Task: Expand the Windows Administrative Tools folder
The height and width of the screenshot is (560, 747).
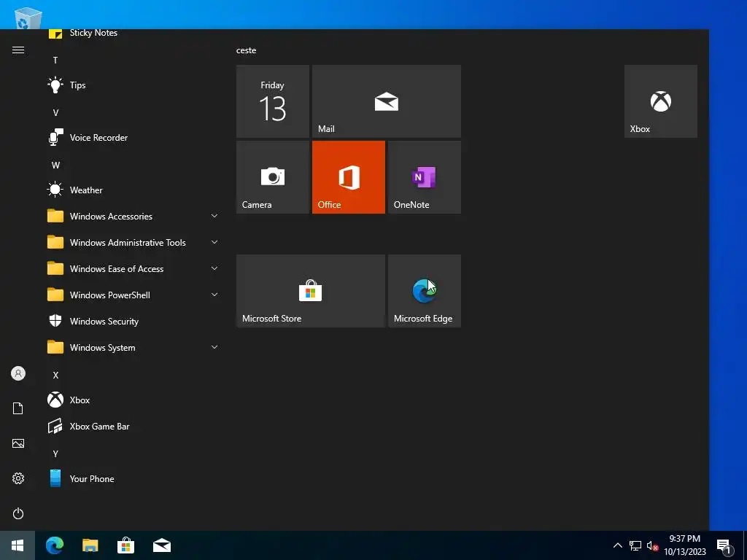Action: pos(133,242)
